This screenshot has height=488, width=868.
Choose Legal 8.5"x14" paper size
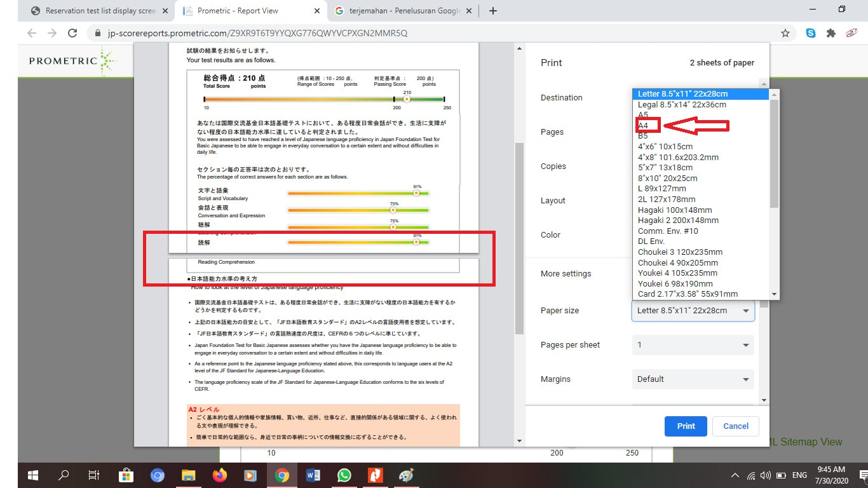click(x=682, y=105)
